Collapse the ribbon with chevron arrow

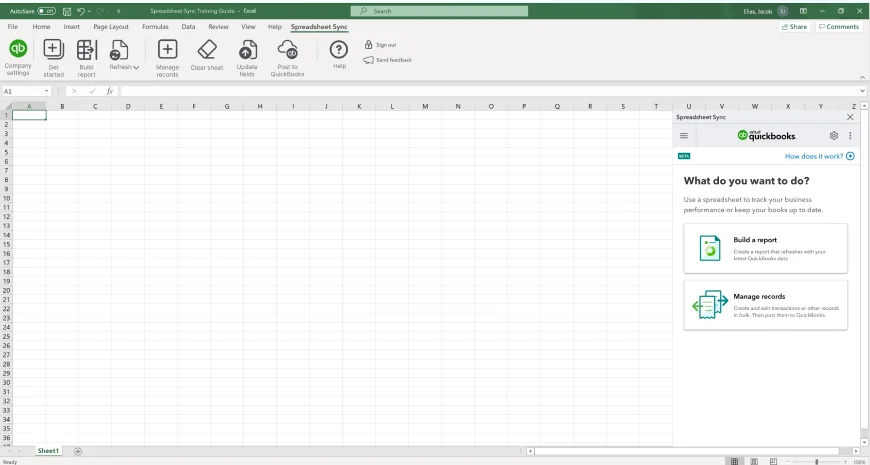[863, 77]
